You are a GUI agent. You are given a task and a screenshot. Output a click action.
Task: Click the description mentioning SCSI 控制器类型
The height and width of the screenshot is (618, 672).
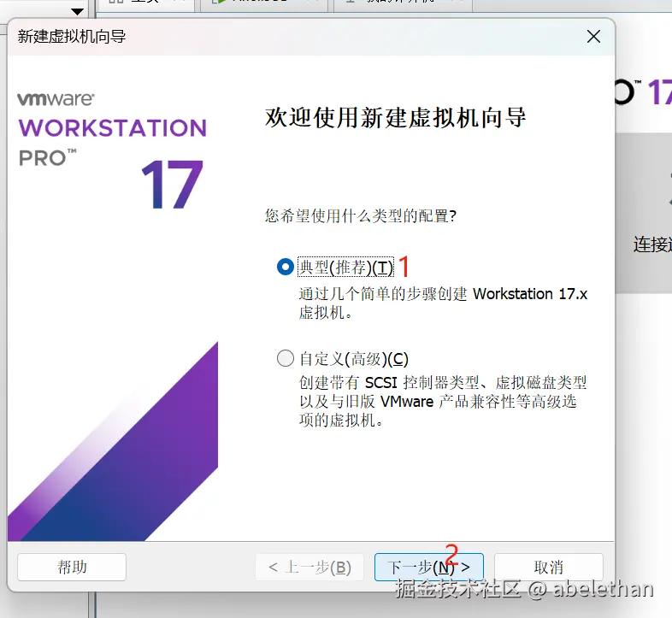[x=443, y=401]
